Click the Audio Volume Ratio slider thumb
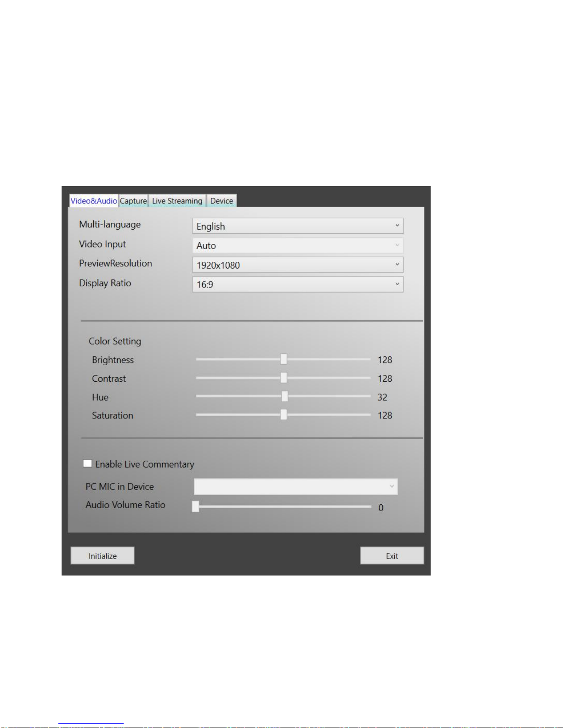The width and height of the screenshot is (563, 728). coord(195,506)
